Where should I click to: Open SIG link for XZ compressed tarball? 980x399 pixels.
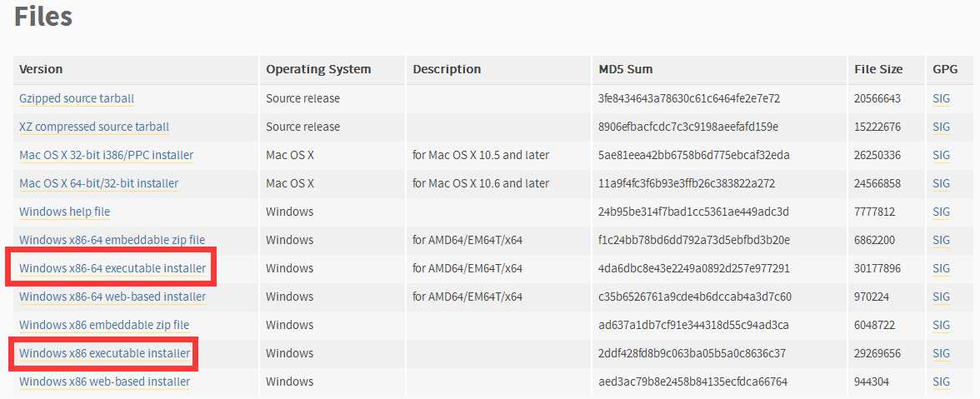[942, 127]
